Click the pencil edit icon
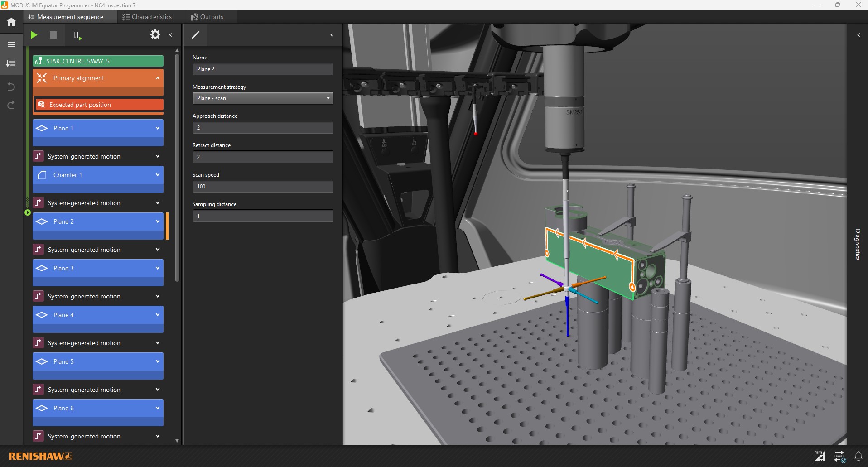 click(196, 35)
